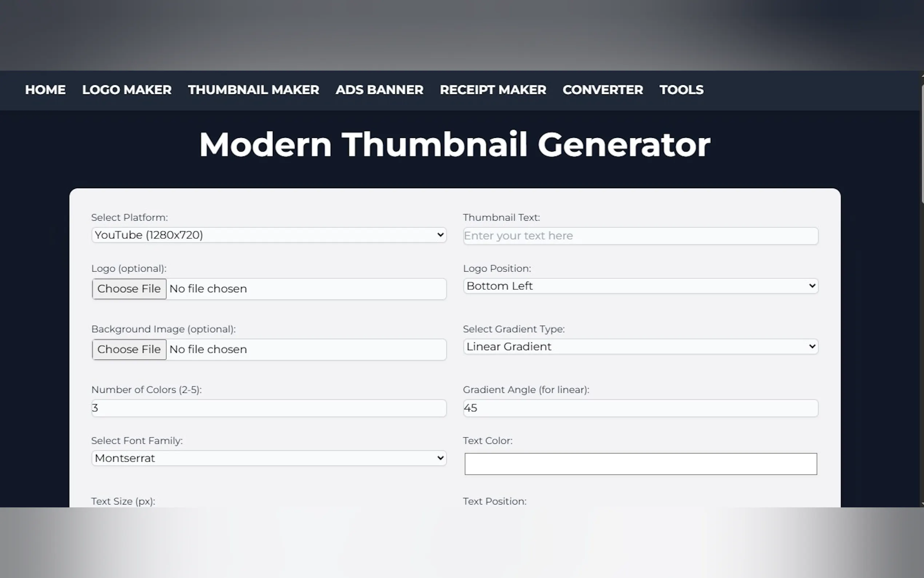Screen dimensions: 924x578
Task: Click Choose File for the Logo
Action: [x=129, y=289]
